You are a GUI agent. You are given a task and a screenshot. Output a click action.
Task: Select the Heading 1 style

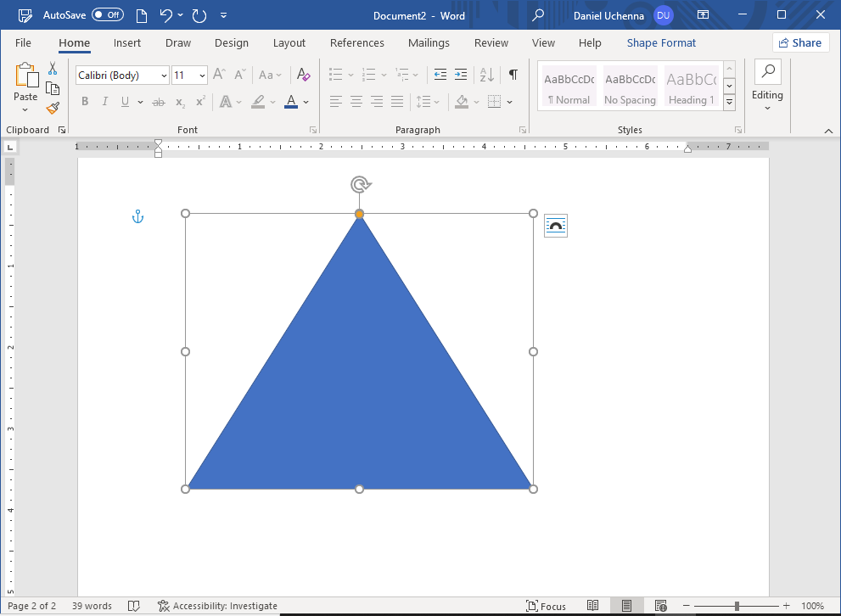click(691, 86)
